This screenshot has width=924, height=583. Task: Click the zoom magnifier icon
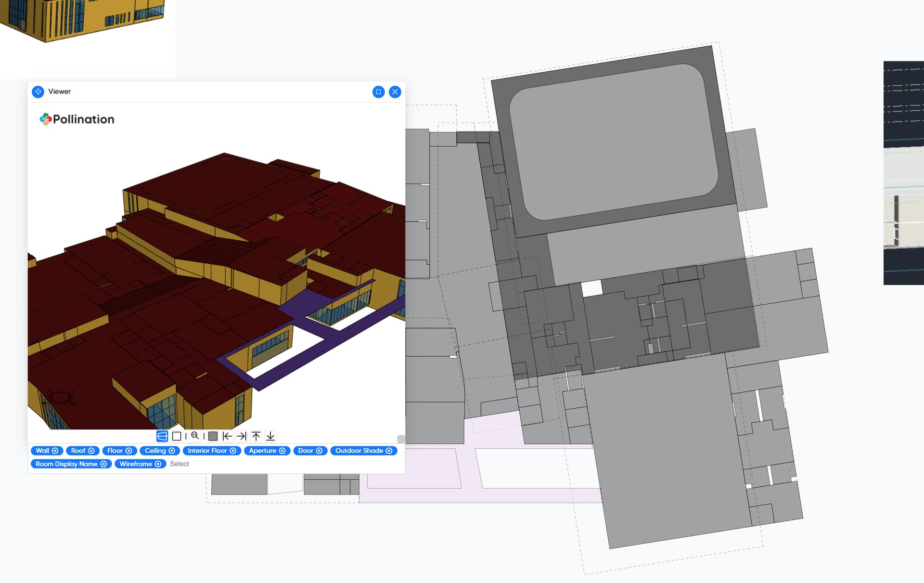tap(195, 436)
